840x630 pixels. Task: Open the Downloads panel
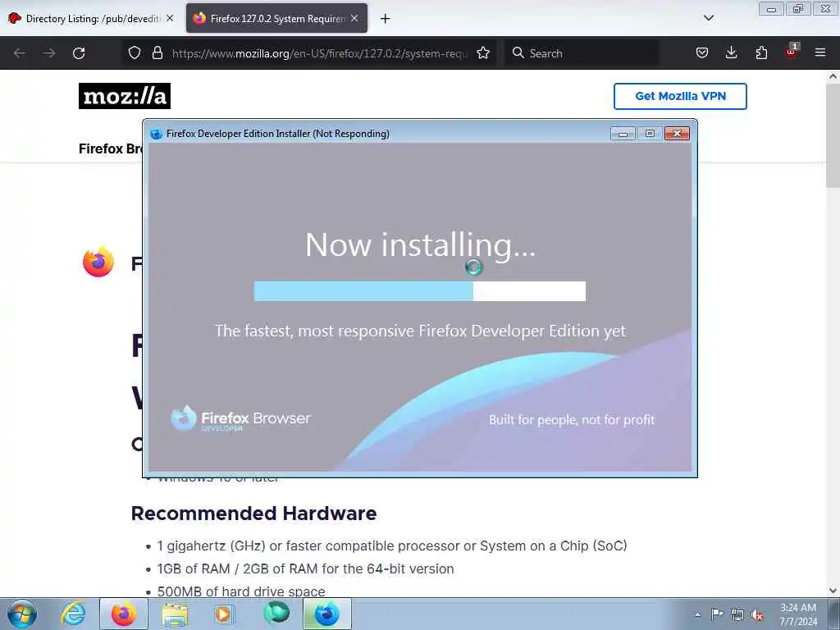click(731, 53)
